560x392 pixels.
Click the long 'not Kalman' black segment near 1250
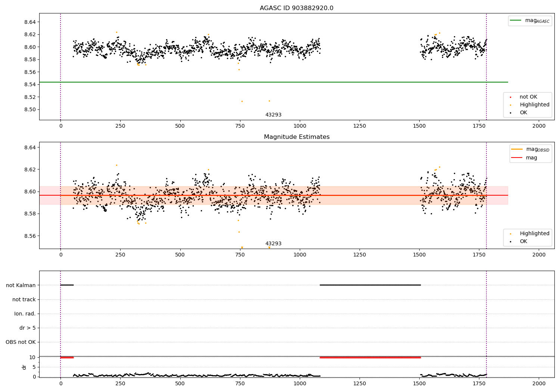pyautogui.click(x=370, y=285)
